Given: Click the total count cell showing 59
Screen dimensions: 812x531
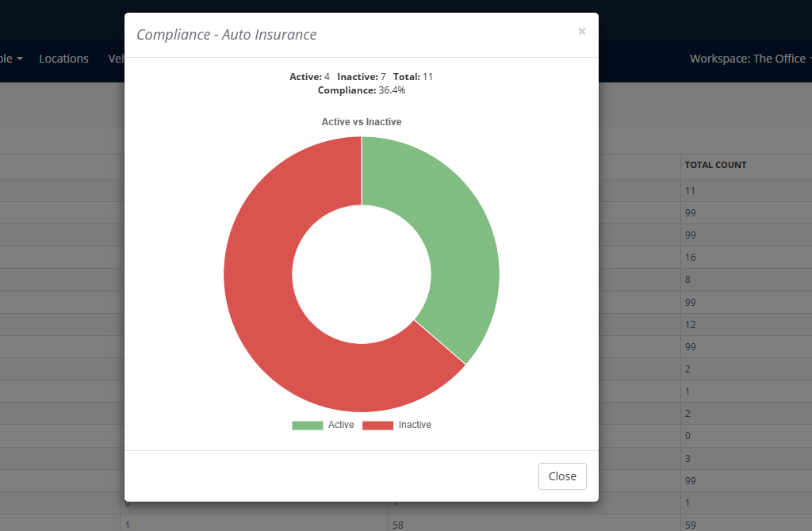Looking at the screenshot, I should (690, 524).
